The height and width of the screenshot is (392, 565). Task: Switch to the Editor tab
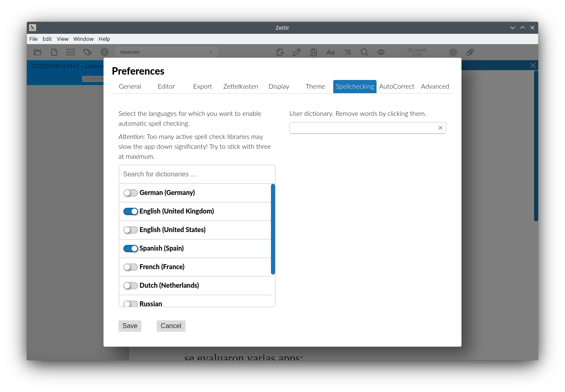coord(166,87)
